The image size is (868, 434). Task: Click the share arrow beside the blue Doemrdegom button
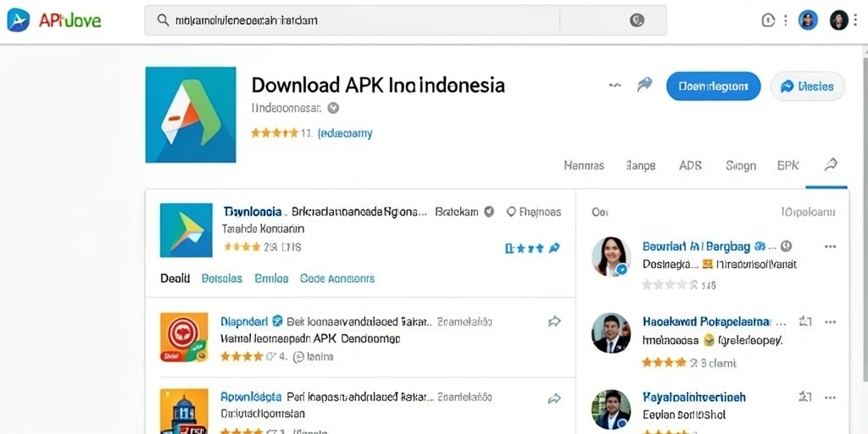click(644, 85)
